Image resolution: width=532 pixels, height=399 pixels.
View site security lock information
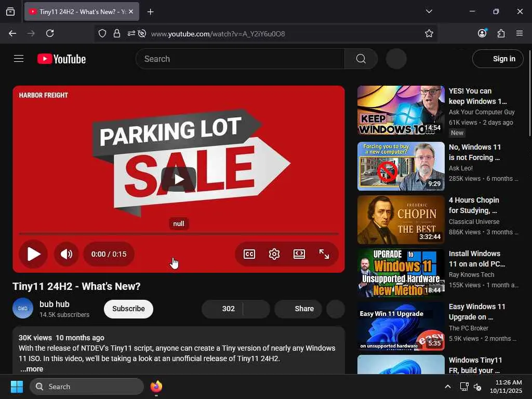(x=117, y=33)
